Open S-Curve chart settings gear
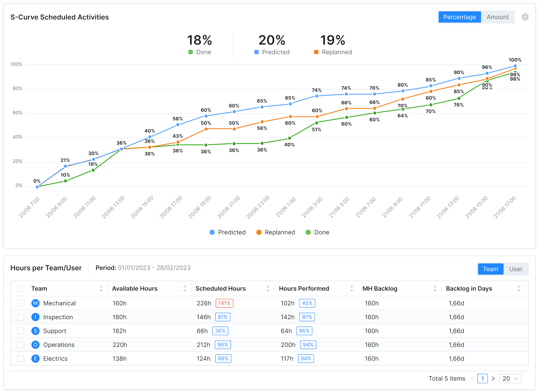 (525, 17)
